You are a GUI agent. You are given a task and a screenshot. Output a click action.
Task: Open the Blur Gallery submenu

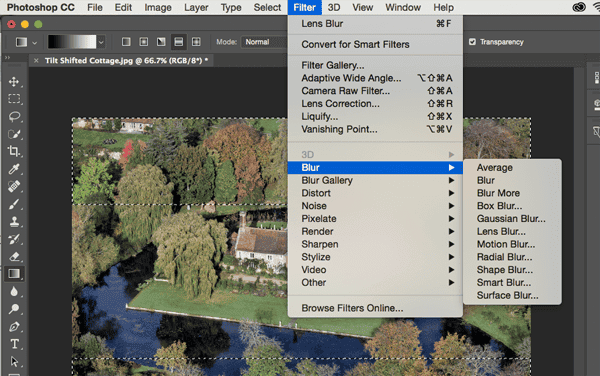click(x=375, y=180)
